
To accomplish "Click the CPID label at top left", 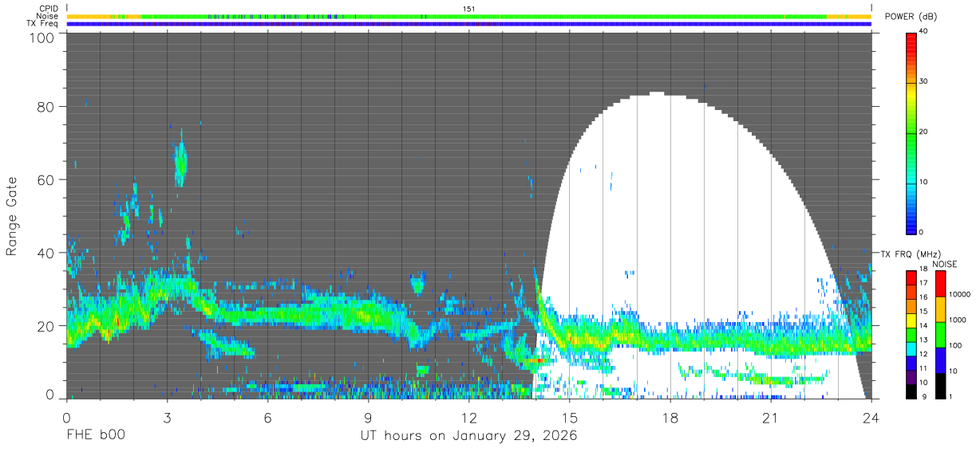I will click(x=49, y=8).
